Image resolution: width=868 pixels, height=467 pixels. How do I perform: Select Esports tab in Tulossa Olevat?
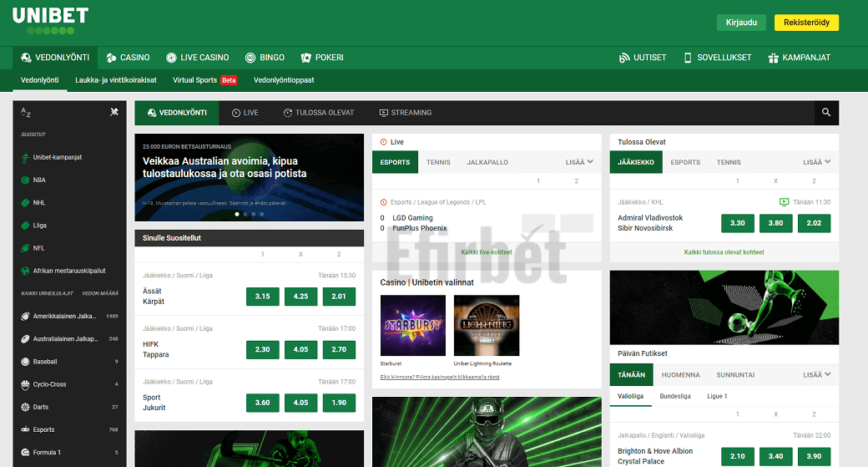(x=685, y=162)
